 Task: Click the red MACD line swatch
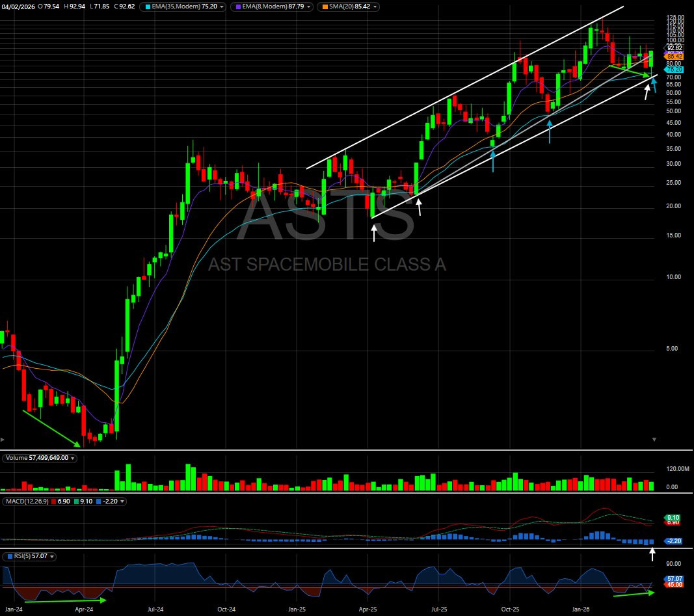(54, 502)
